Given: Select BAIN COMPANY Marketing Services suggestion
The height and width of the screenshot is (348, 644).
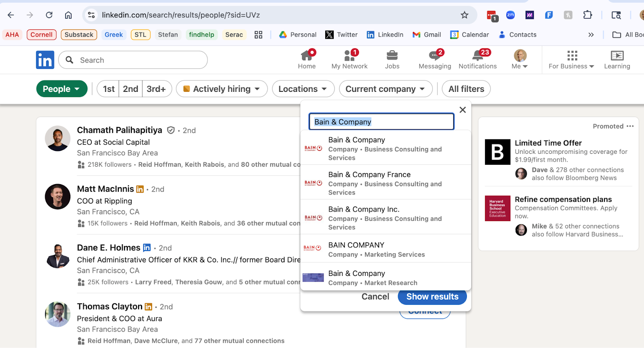Looking at the screenshot, I should tap(386, 249).
